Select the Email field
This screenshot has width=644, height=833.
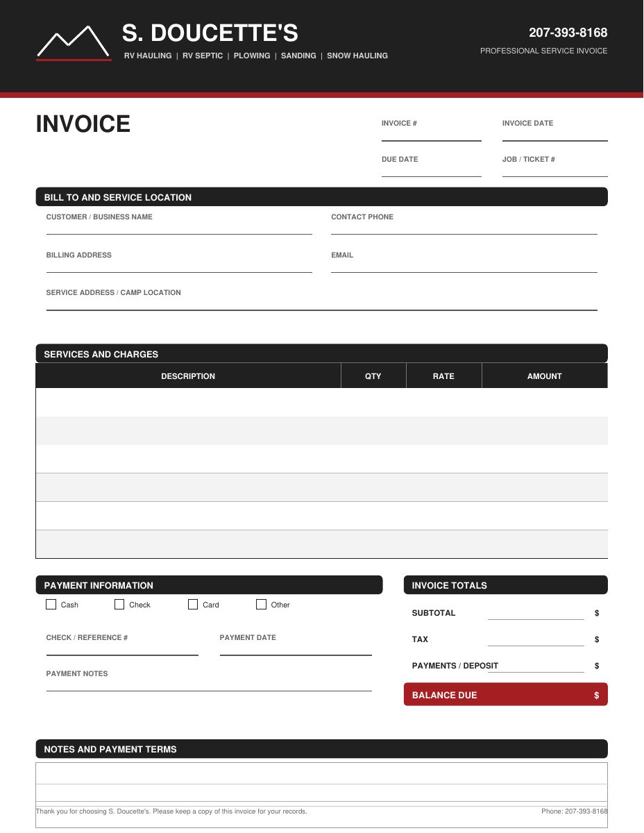(464, 267)
